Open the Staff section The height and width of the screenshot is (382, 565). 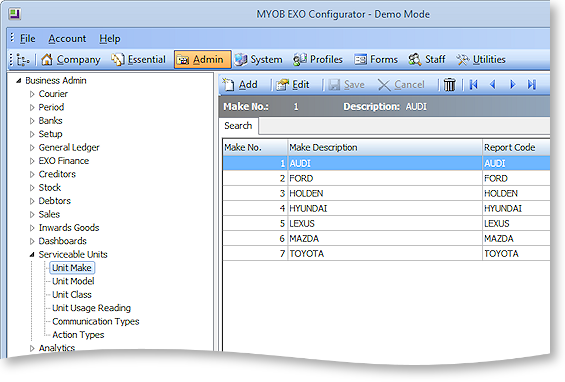pos(427,59)
